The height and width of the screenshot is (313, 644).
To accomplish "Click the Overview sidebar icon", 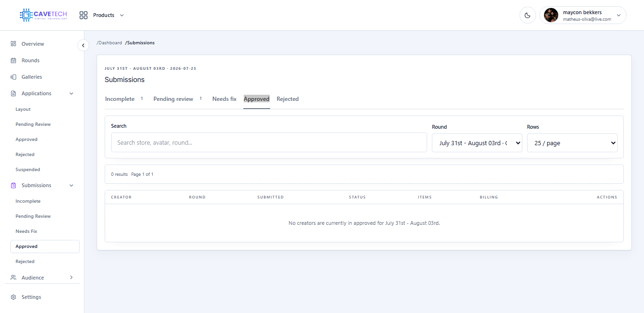I will pos(13,44).
